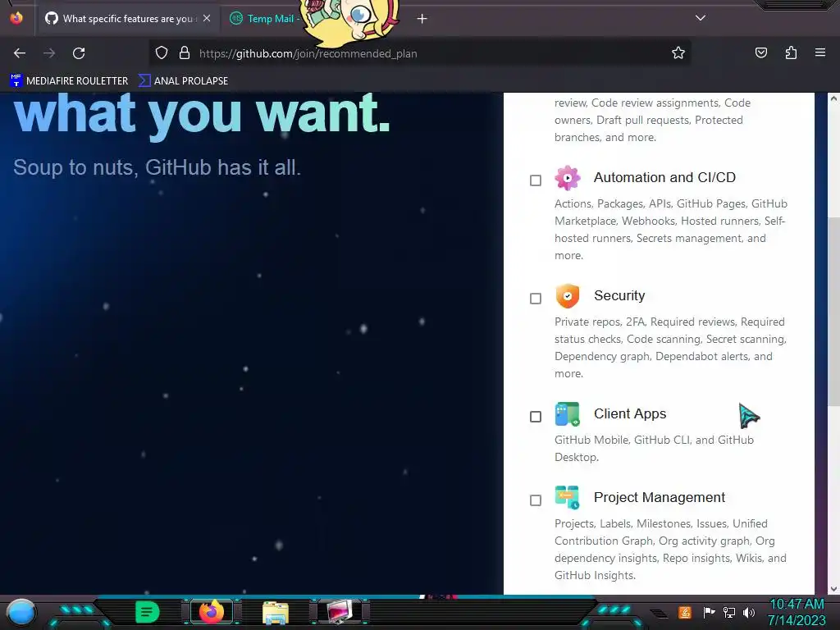Click the network tray icon
This screenshot has height=630, width=840.
[x=729, y=612]
